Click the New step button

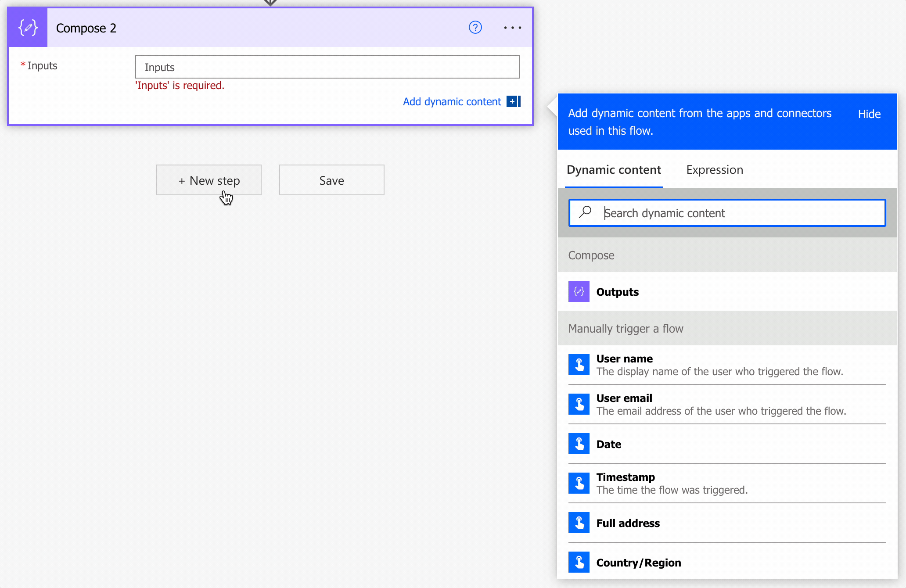209,180
